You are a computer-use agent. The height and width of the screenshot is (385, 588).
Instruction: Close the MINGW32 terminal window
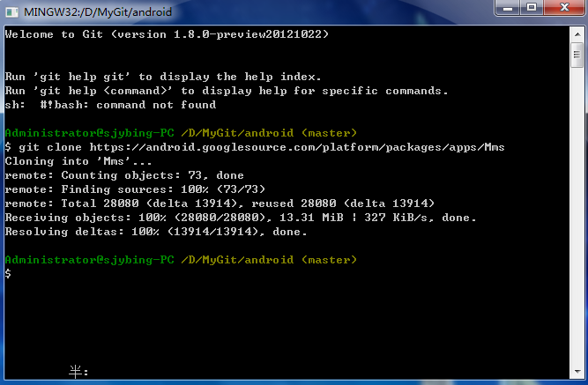[564, 8]
